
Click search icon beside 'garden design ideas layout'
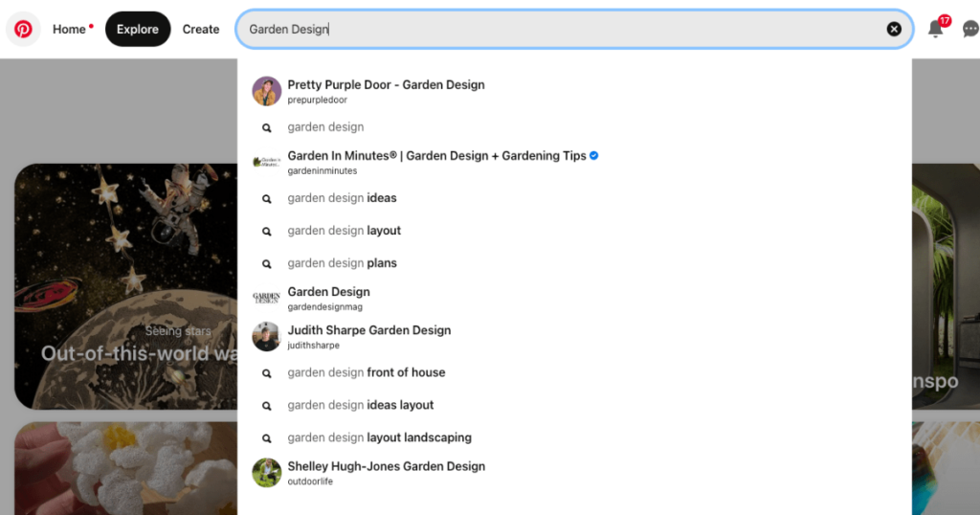click(x=267, y=406)
